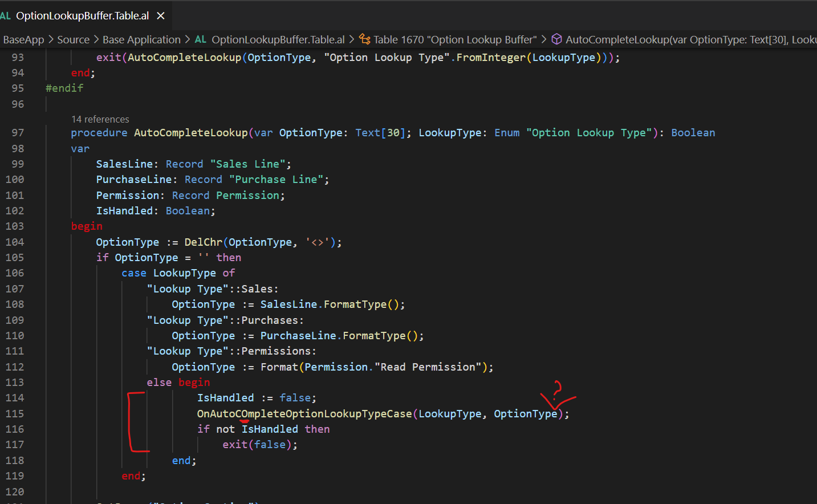Click the AL language icon on the editor tab

click(x=6, y=15)
